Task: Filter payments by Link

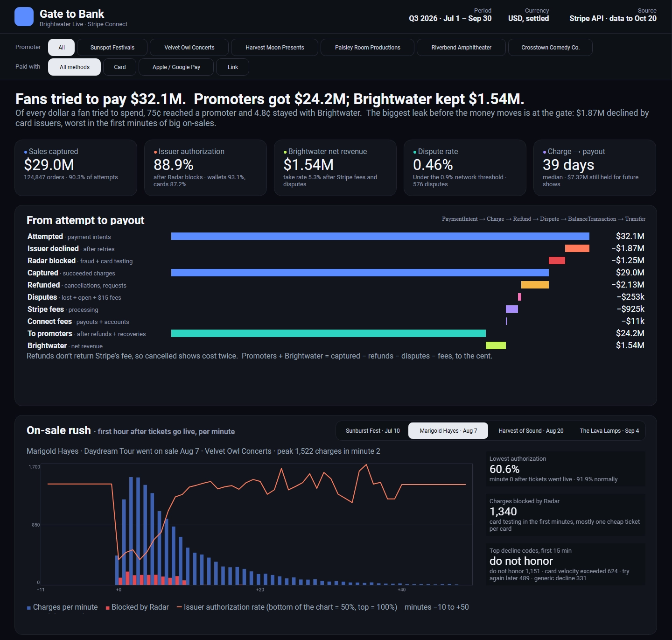Action: coord(233,67)
